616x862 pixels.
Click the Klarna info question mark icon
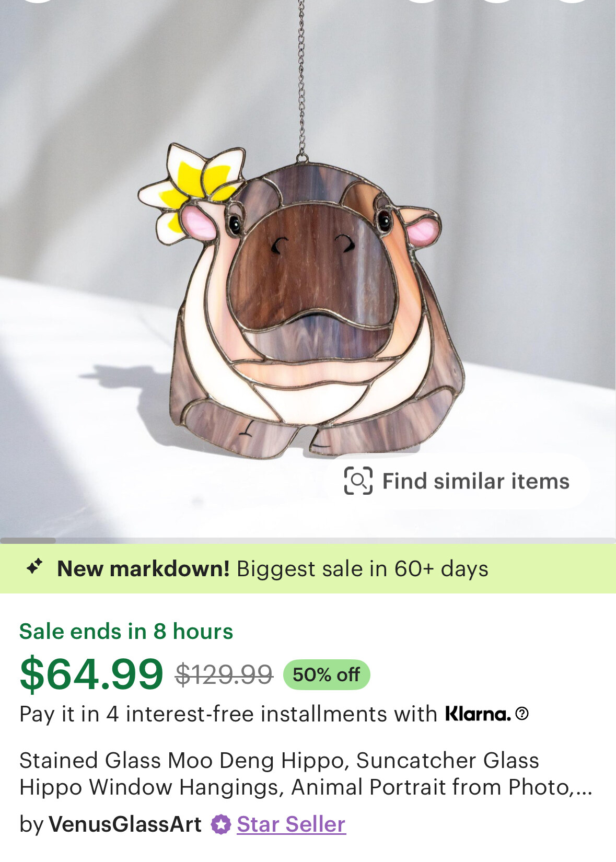(522, 714)
